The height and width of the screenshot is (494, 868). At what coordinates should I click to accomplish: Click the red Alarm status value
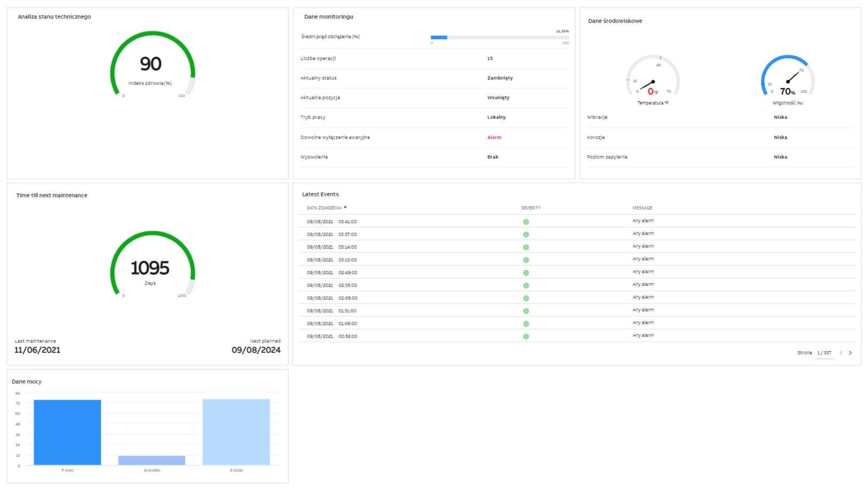tap(494, 137)
